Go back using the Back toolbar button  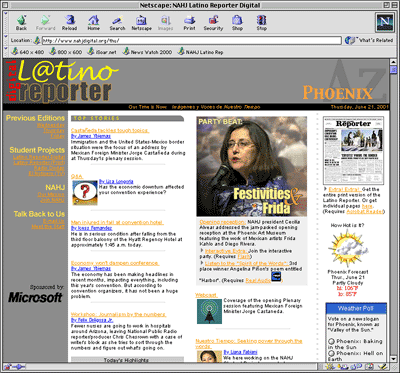tap(21, 23)
